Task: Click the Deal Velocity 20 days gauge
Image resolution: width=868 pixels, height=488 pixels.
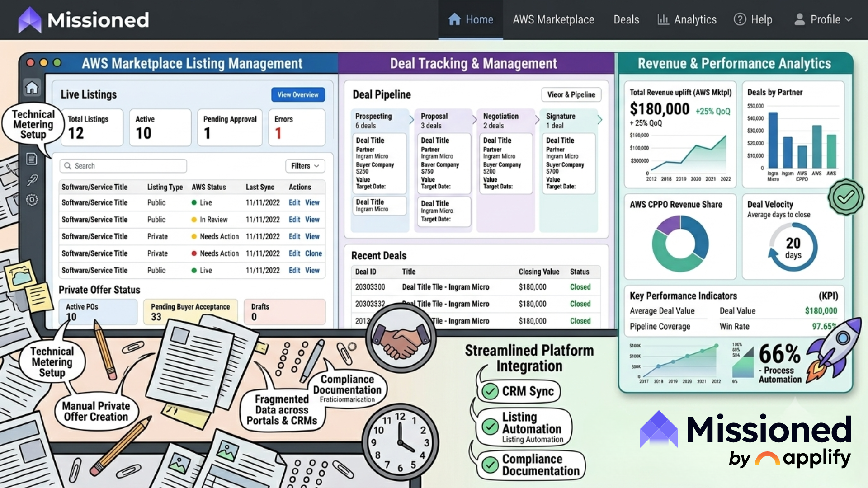Action: pyautogui.click(x=793, y=247)
